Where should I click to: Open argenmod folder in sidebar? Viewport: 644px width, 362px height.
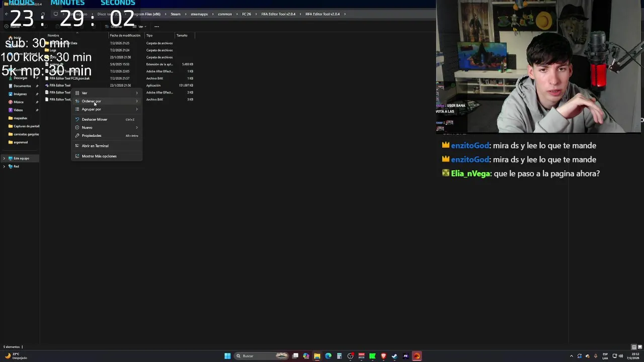(20, 142)
